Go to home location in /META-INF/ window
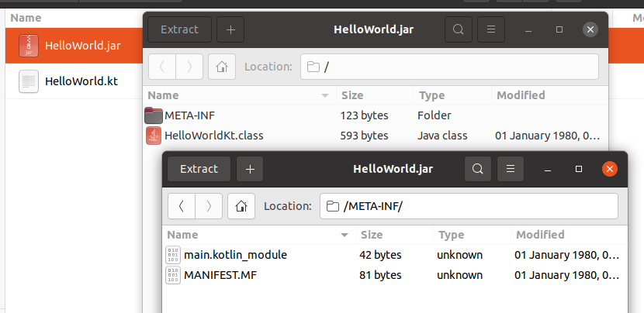This screenshot has width=644, height=313. 241,206
